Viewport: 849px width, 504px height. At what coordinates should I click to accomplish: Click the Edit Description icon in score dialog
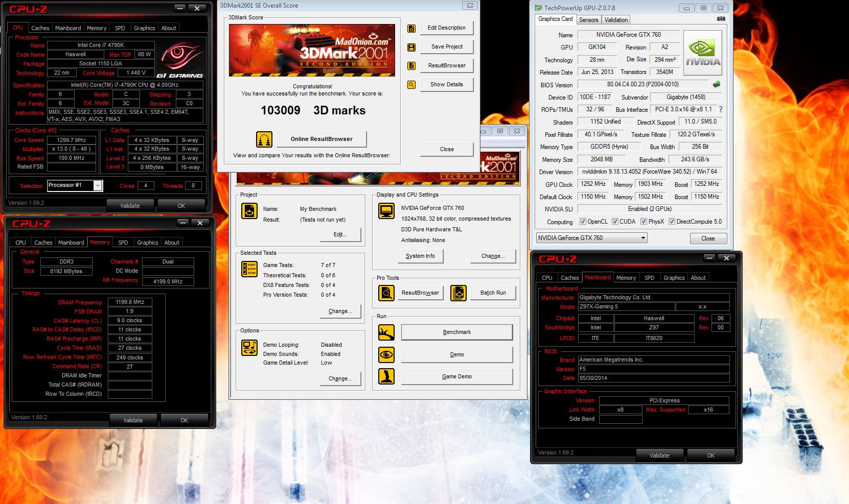[x=411, y=29]
